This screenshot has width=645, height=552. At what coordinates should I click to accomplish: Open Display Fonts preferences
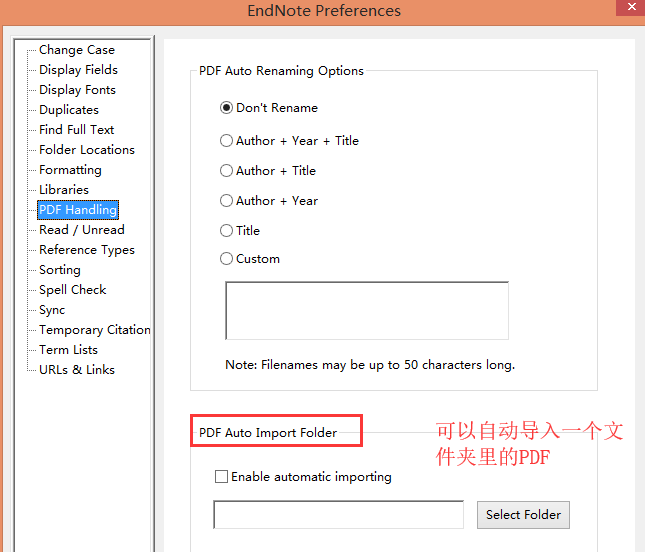pos(77,90)
